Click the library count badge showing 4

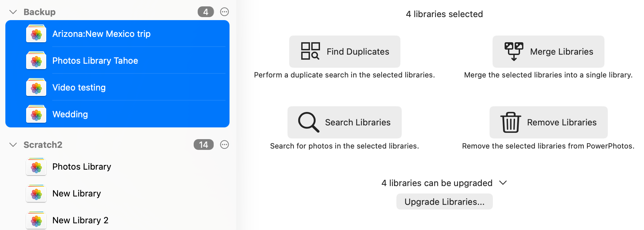(x=205, y=12)
